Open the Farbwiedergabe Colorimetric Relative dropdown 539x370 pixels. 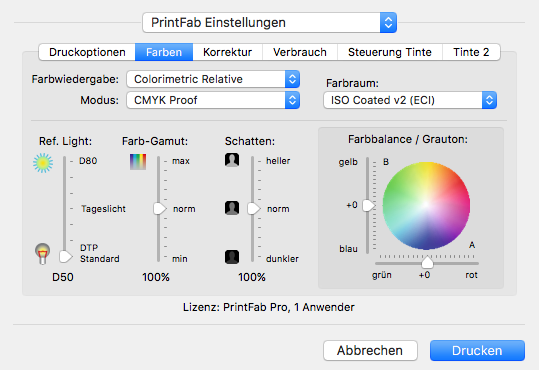pyautogui.click(x=213, y=79)
